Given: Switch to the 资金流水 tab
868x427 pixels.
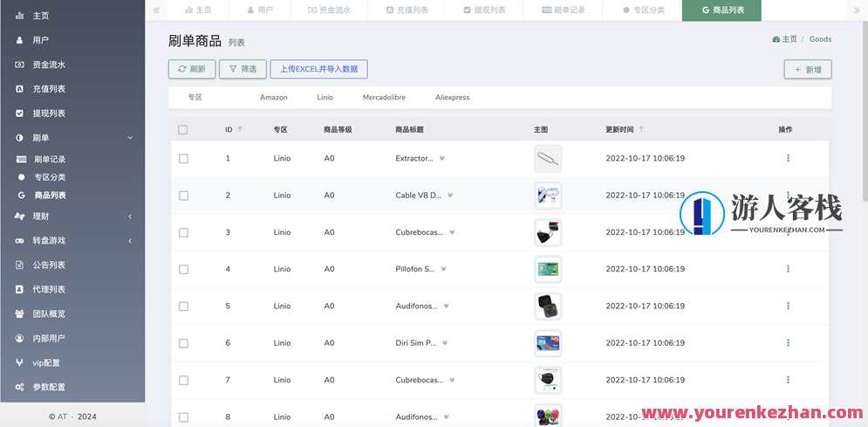Looking at the screenshot, I should point(329,10).
